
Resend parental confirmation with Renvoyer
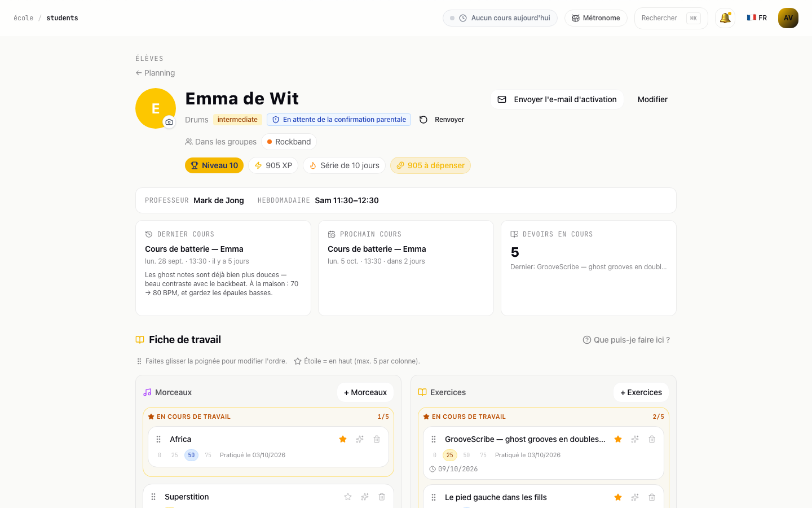coord(442,120)
